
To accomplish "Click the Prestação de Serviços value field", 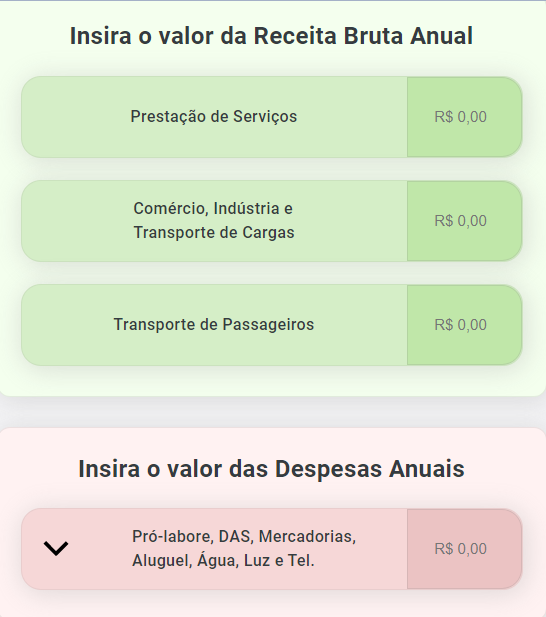I will coord(465,117).
